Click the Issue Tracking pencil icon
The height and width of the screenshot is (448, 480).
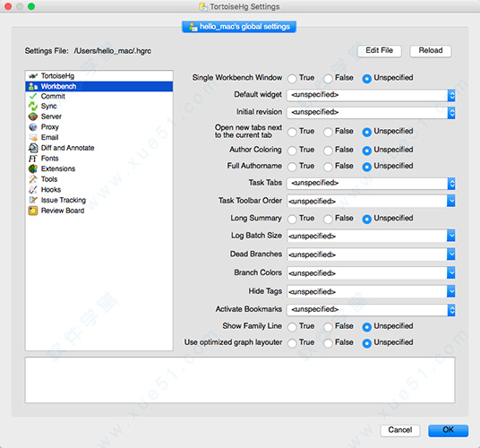pos(33,200)
